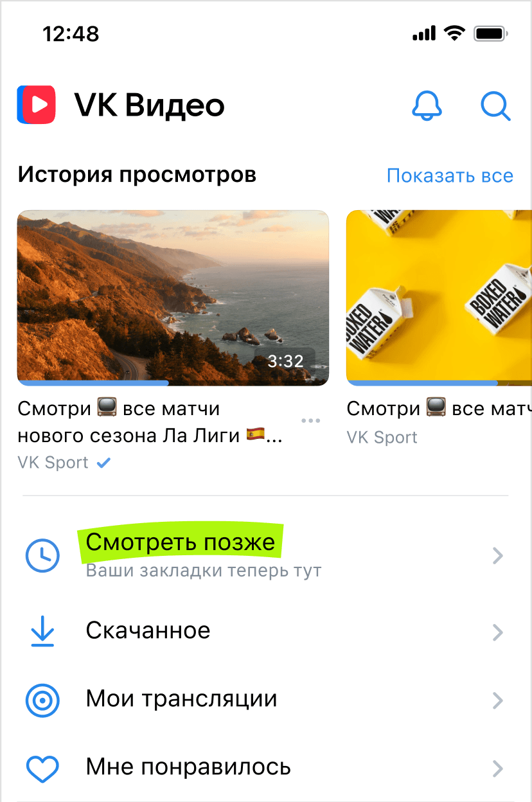Open the Мои трансляции menu item
The width and height of the screenshot is (532, 802).
click(x=266, y=700)
